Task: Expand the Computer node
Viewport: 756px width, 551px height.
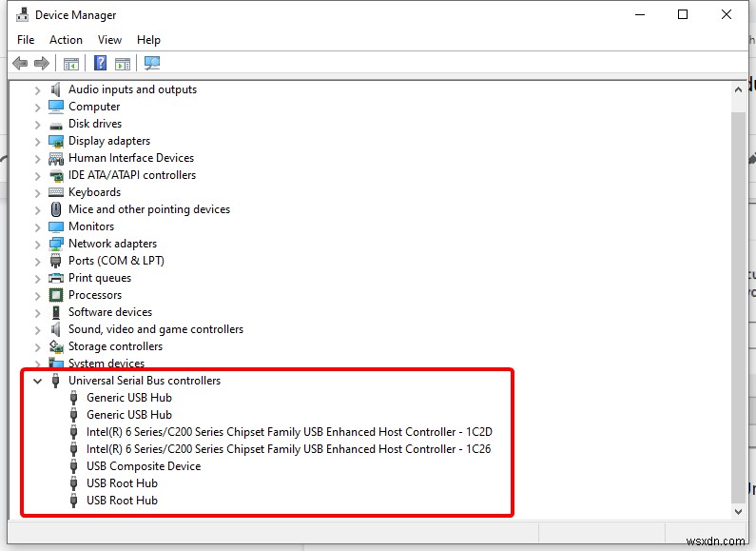Action: pyautogui.click(x=38, y=108)
